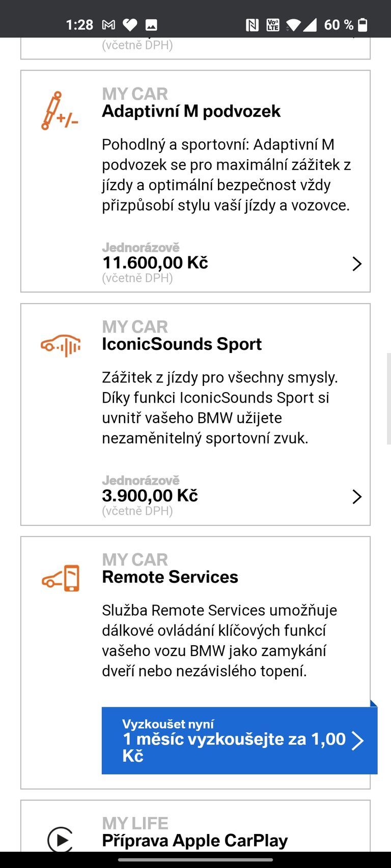Click the IconicSounds Sport car sound icon
391x868 pixels.
coord(61,346)
